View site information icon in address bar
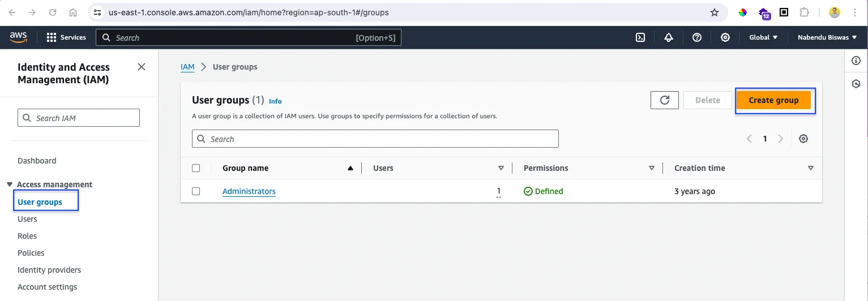Screen dimensions: 868x301 97,12
